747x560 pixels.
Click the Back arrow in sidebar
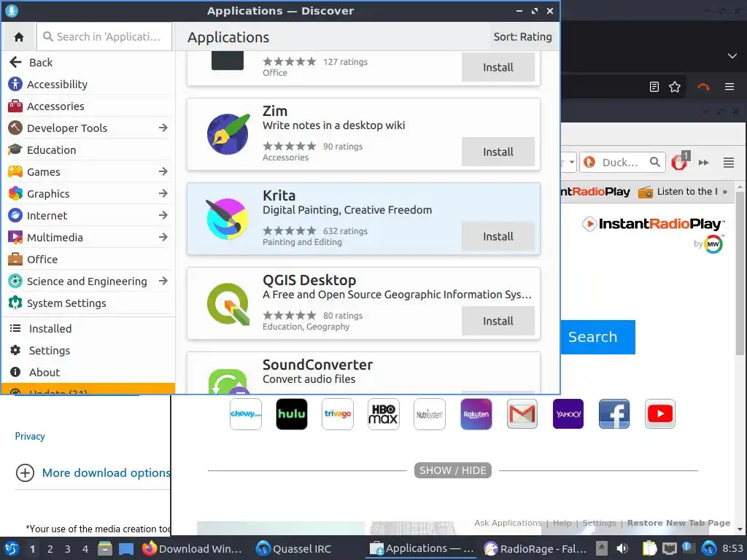tap(15, 63)
